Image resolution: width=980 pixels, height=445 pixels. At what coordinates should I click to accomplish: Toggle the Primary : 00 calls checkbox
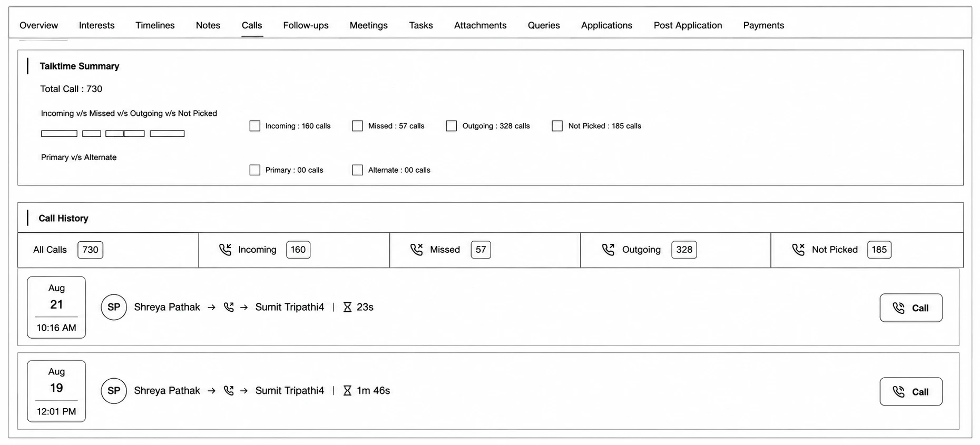pos(255,170)
